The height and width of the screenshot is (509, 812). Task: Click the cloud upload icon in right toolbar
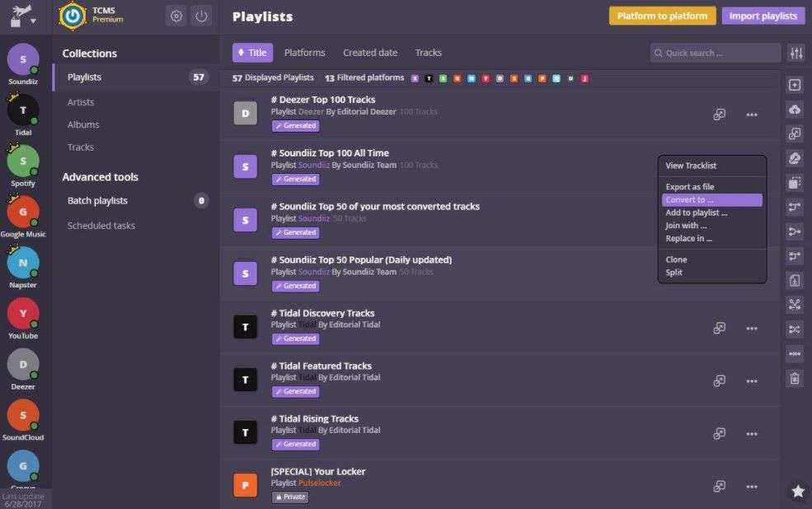click(795, 110)
